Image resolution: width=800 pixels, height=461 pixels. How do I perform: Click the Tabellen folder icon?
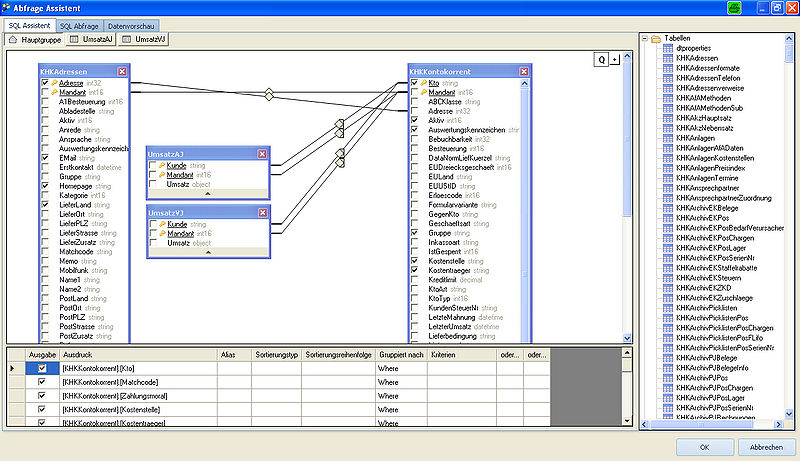[x=656, y=38]
